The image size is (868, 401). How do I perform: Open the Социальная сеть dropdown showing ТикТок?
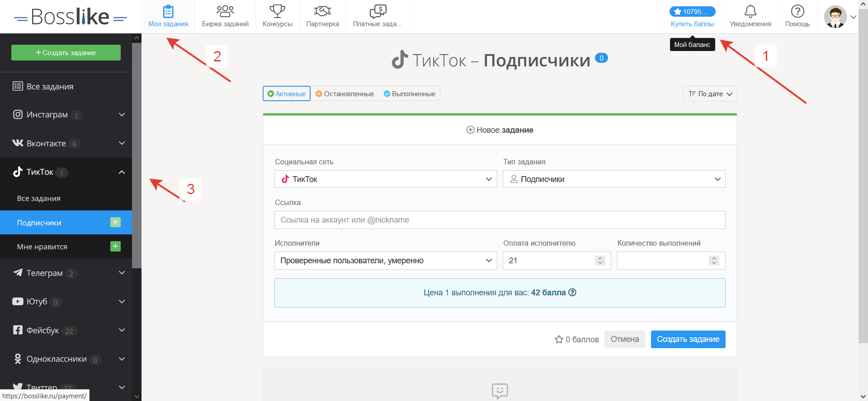(x=386, y=179)
